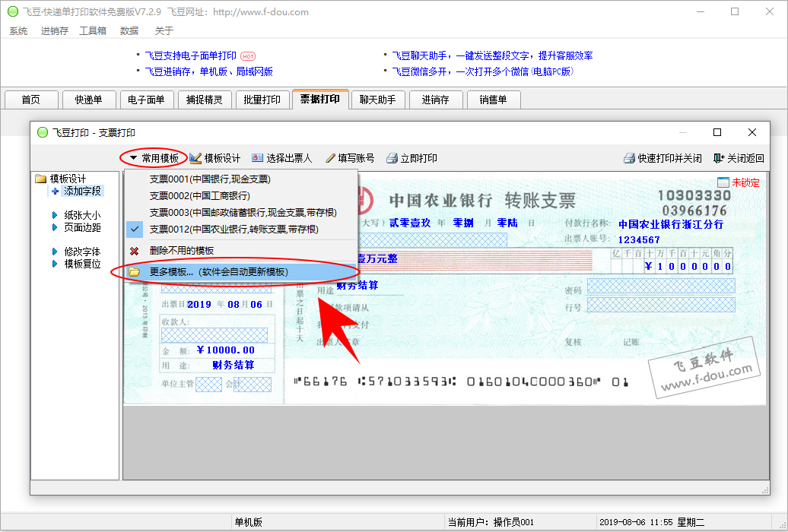Select the 添加字段 tree item
Image resolution: width=788 pixels, height=532 pixels.
82,192
